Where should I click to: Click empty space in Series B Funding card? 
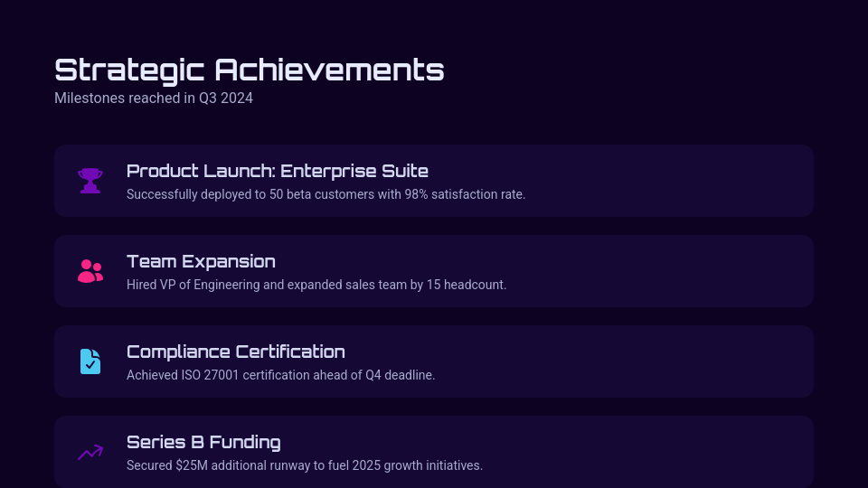[x=678, y=452]
